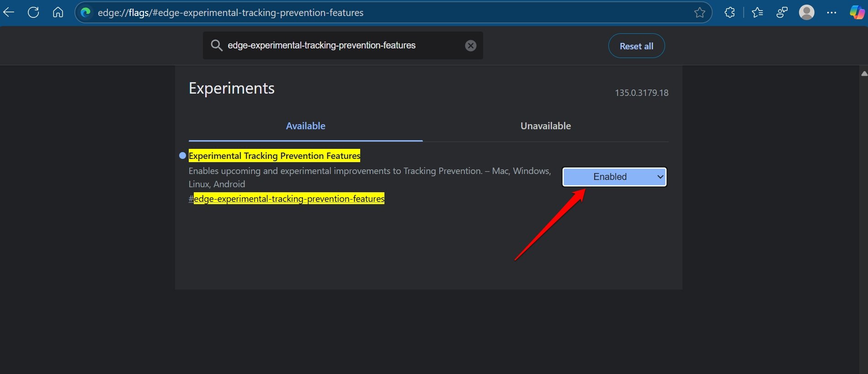
Task: Click the address bar URL
Action: 230,13
